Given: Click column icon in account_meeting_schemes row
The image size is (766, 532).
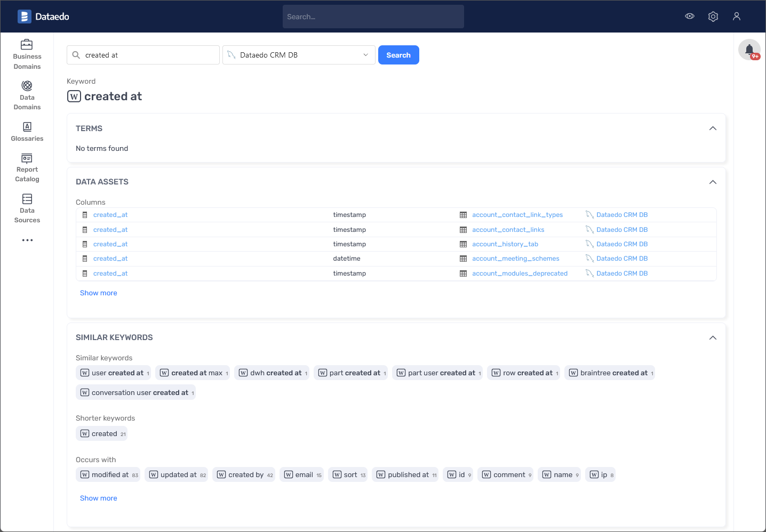Looking at the screenshot, I should coord(85,259).
